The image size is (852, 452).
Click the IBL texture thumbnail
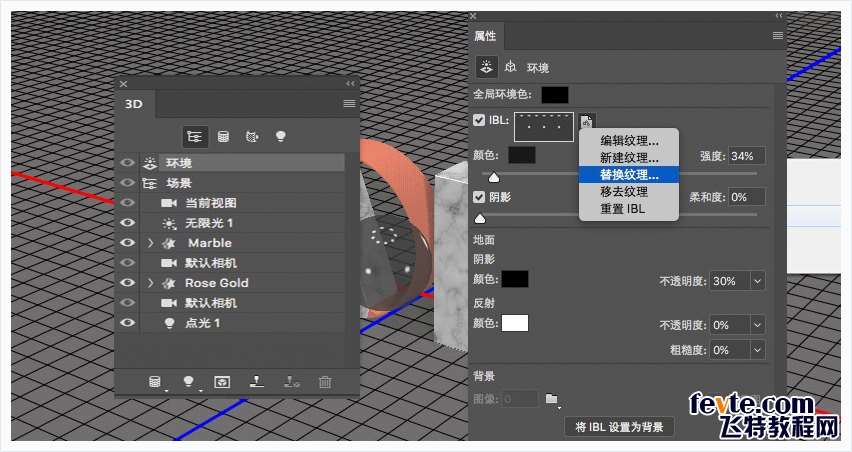pyautogui.click(x=544, y=127)
